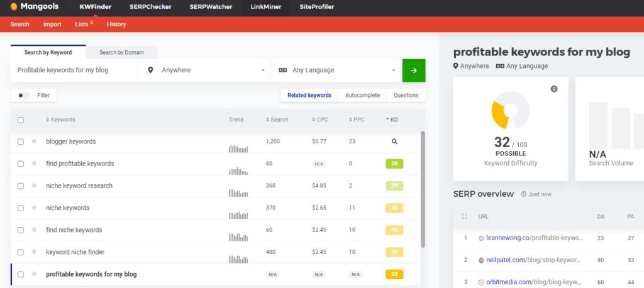This screenshot has width=644, height=288.
Task: Open the SERPWatcher tool
Action: [211, 7]
